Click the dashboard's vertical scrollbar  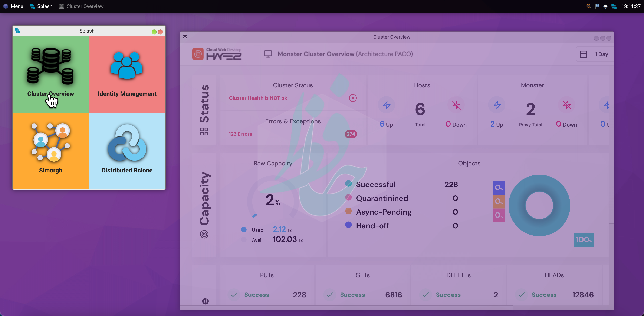click(611, 145)
